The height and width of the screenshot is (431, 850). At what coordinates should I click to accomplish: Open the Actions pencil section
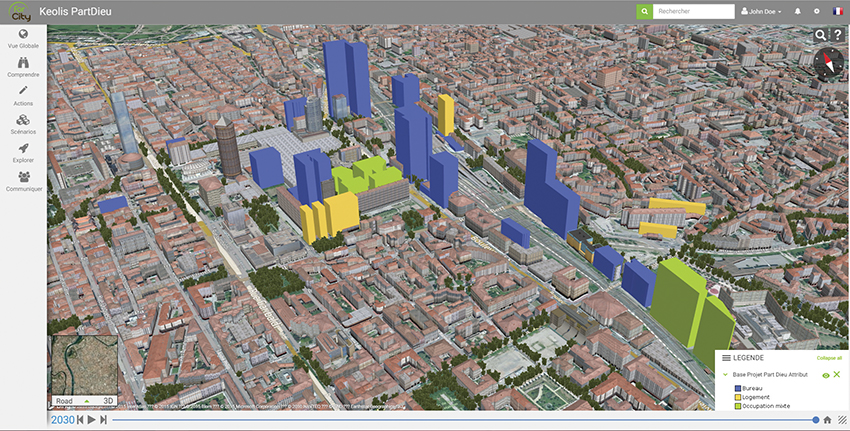pos(23,96)
